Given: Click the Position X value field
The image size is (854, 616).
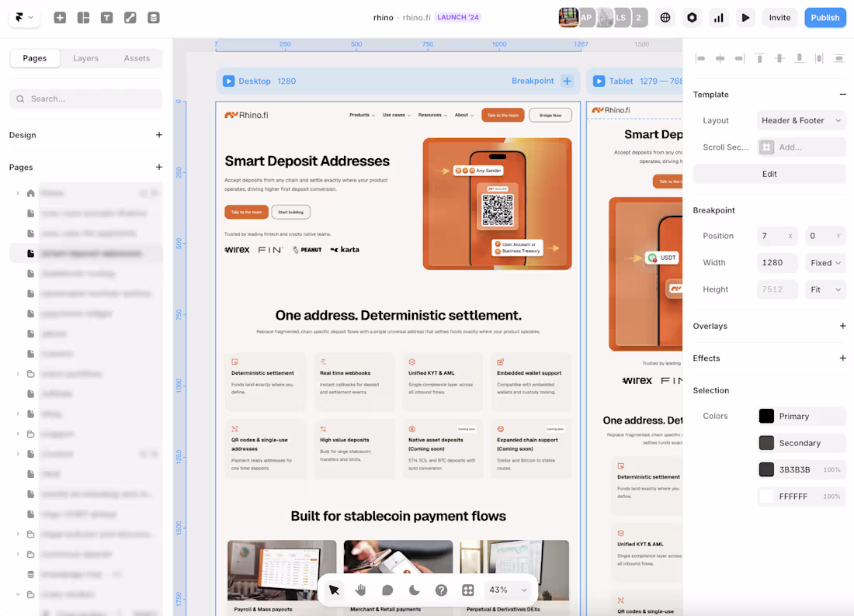Looking at the screenshot, I should 777,236.
